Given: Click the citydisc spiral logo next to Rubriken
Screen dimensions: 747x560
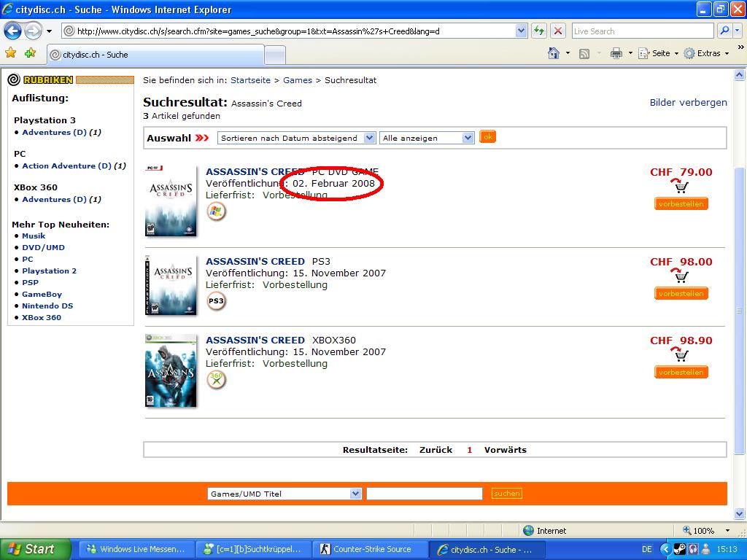Looking at the screenshot, I should (14, 79).
